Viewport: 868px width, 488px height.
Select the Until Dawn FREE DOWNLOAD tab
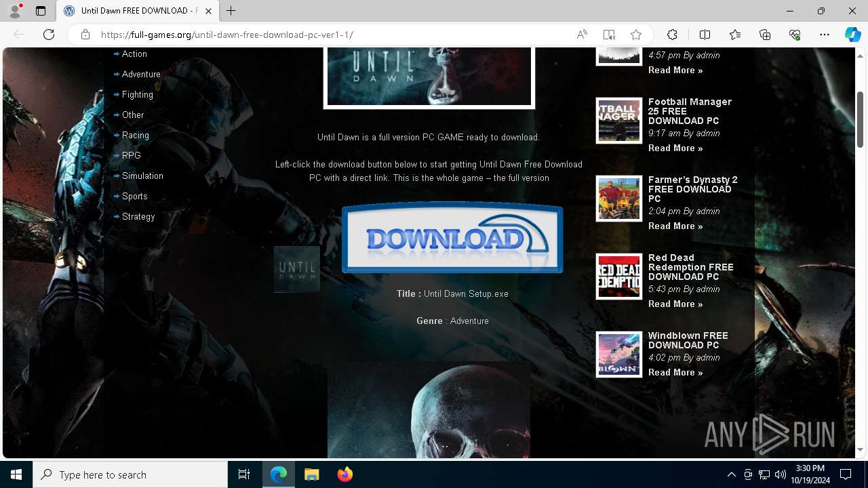[x=138, y=11]
